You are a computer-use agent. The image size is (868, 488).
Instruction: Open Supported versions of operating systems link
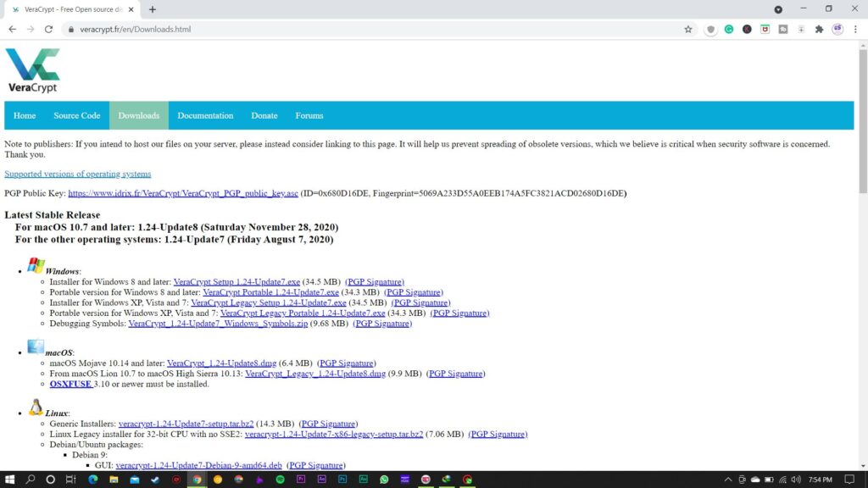(x=77, y=174)
